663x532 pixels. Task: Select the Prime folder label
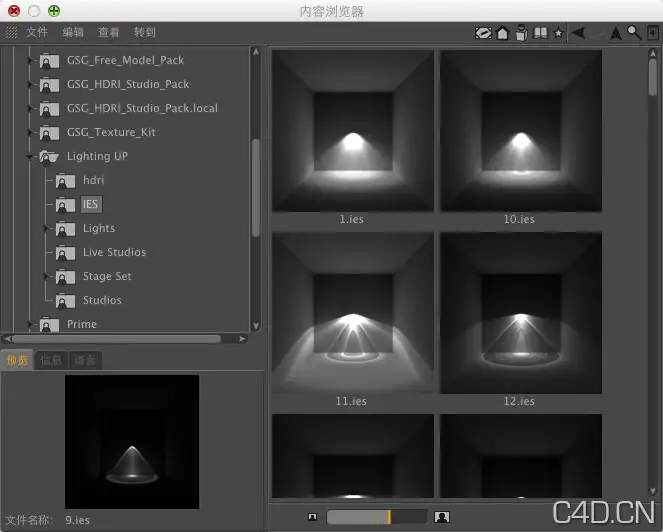[82, 324]
